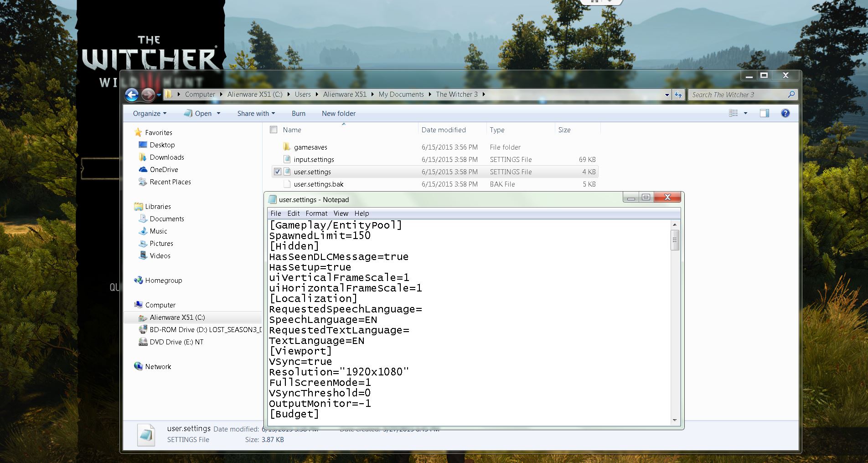Viewport: 868px width, 463px height.
Task: Click Users breadcrumb in address bar
Action: point(303,94)
